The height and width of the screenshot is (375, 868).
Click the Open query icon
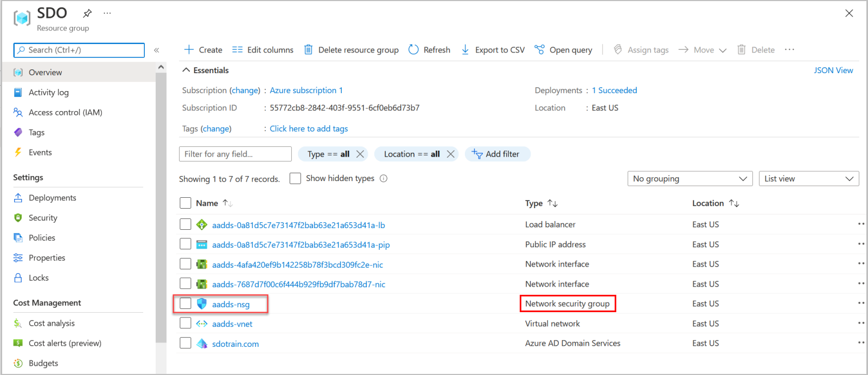coord(539,50)
